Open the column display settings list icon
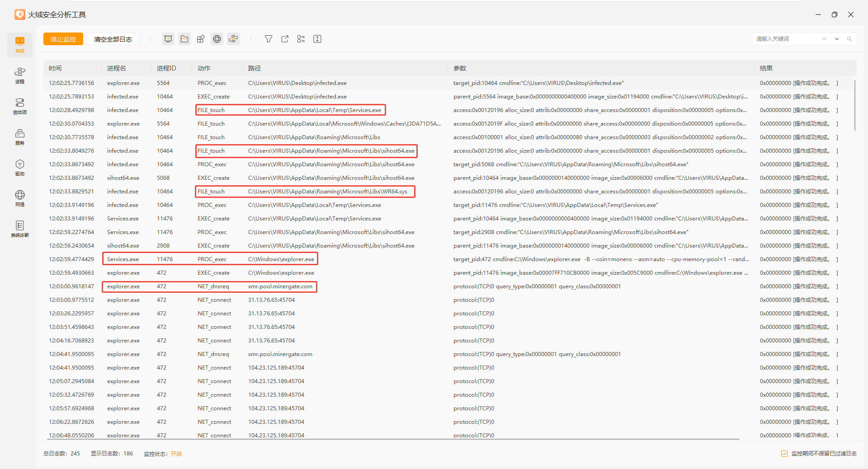Screen dimensions: 868x469 (301, 39)
